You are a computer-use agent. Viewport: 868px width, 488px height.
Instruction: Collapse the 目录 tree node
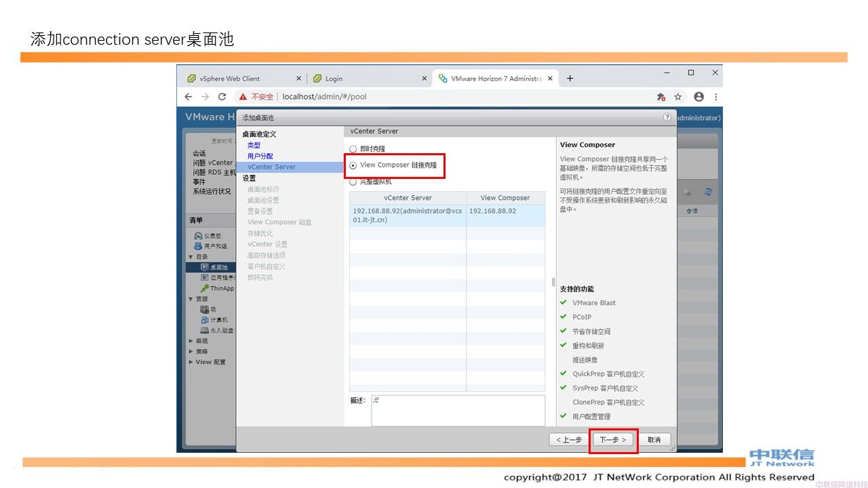(x=191, y=257)
